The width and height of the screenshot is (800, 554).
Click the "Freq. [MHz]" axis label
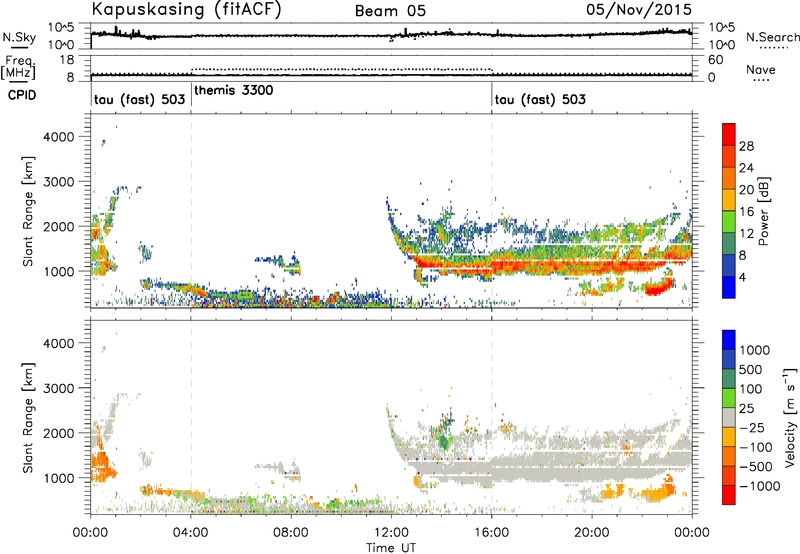(18, 68)
